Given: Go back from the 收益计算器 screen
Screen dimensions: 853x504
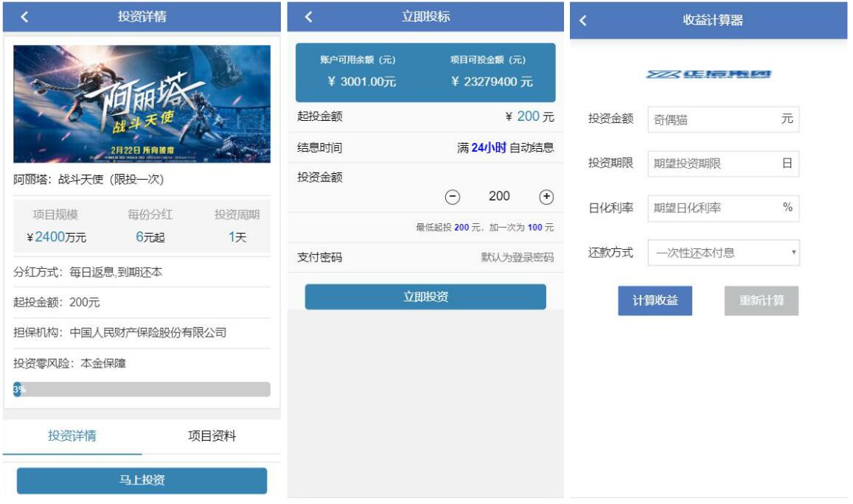Looking at the screenshot, I should [582, 21].
